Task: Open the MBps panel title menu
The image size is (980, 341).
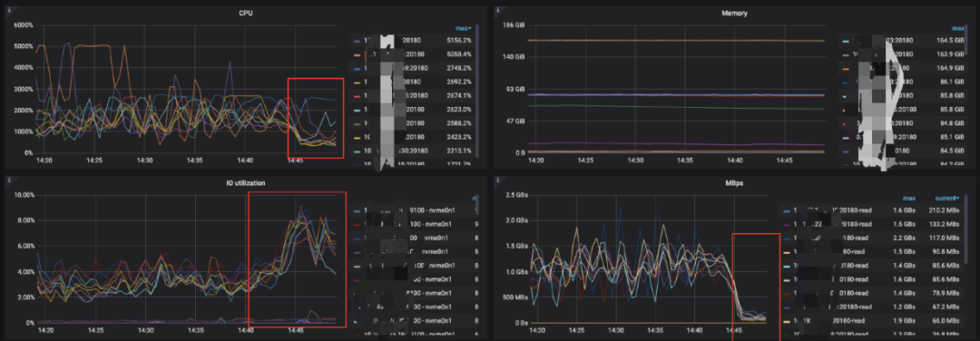Action: (x=735, y=183)
